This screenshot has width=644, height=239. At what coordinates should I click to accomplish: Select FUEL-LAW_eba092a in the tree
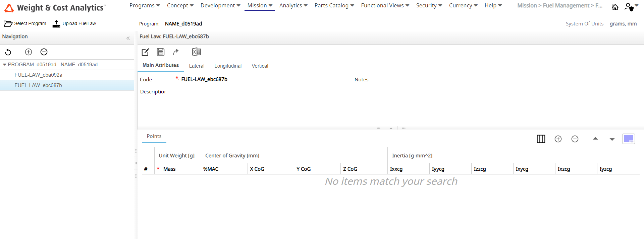click(x=38, y=75)
